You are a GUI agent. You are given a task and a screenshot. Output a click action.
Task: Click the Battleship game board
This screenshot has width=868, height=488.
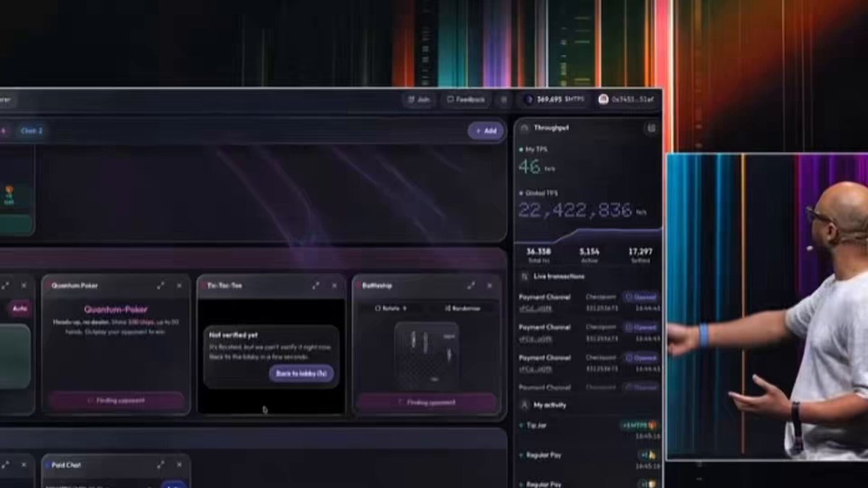click(428, 356)
